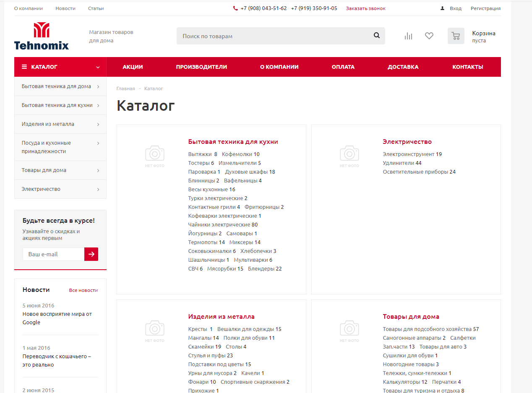Image resolution: width=532 pixels, height=393 pixels.
Task: Click the Заказать звонок link
Action: point(365,8)
